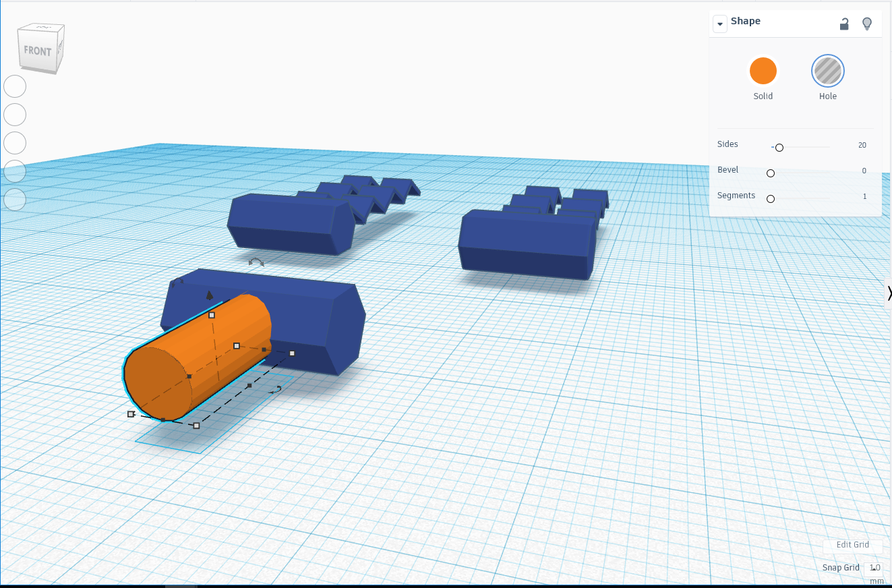Click the Fit all in view button
The image size is (892, 588).
(x=15, y=115)
